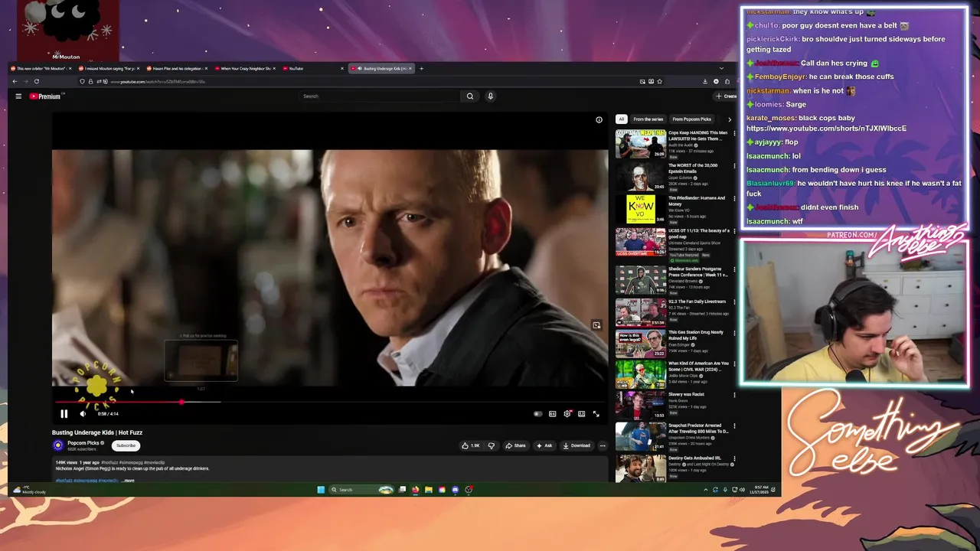The image size is (980, 551).
Task: Select the From Popcorn Picks chip
Action: coord(691,119)
